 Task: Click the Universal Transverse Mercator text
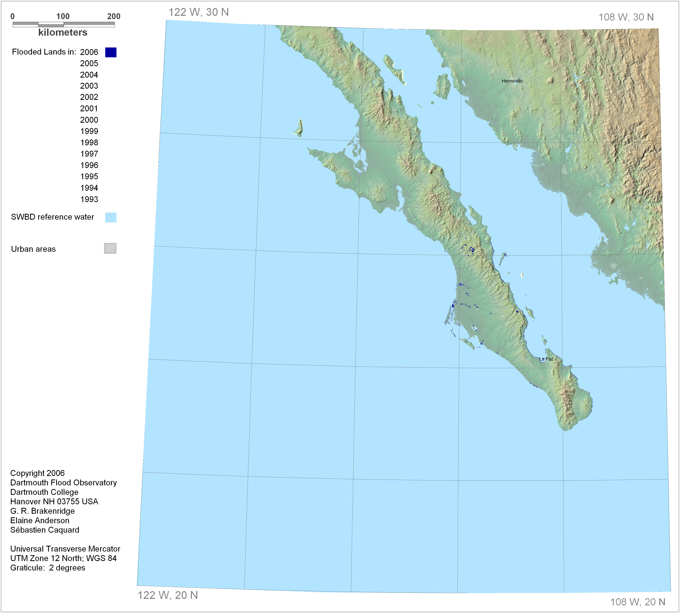pos(65,549)
